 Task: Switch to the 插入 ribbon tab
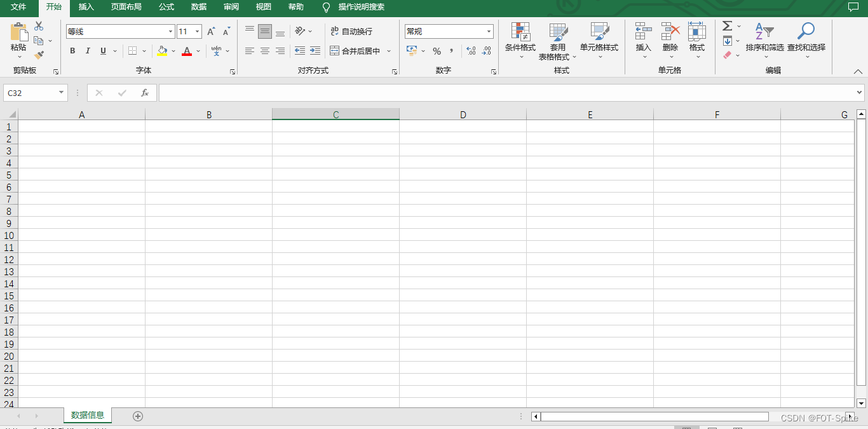[86, 7]
